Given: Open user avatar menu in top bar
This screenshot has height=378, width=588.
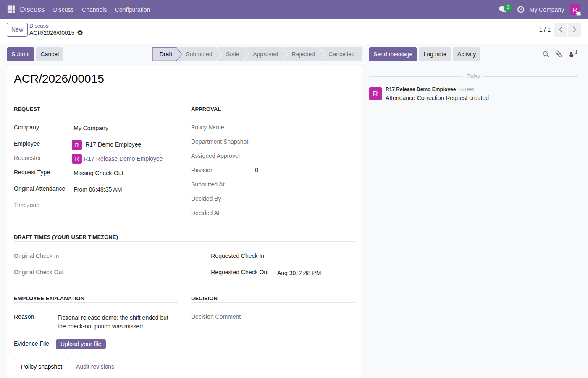Looking at the screenshot, I should 575,9.
